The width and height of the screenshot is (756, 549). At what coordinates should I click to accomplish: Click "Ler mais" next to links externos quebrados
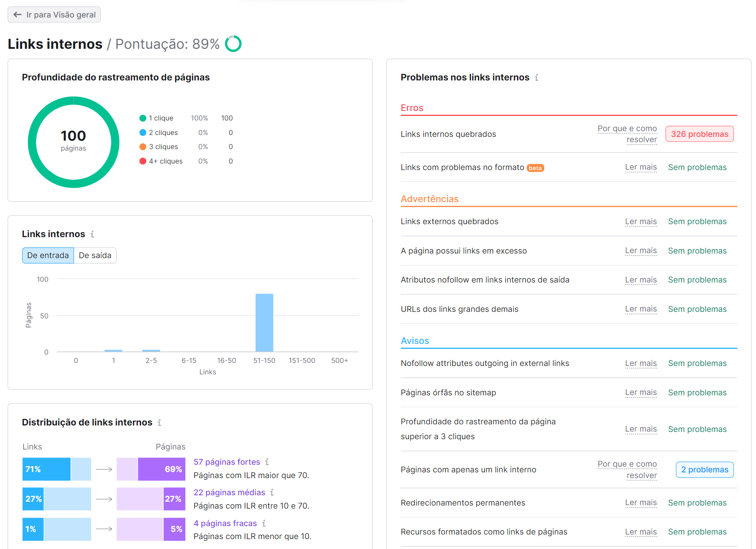click(641, 221)
